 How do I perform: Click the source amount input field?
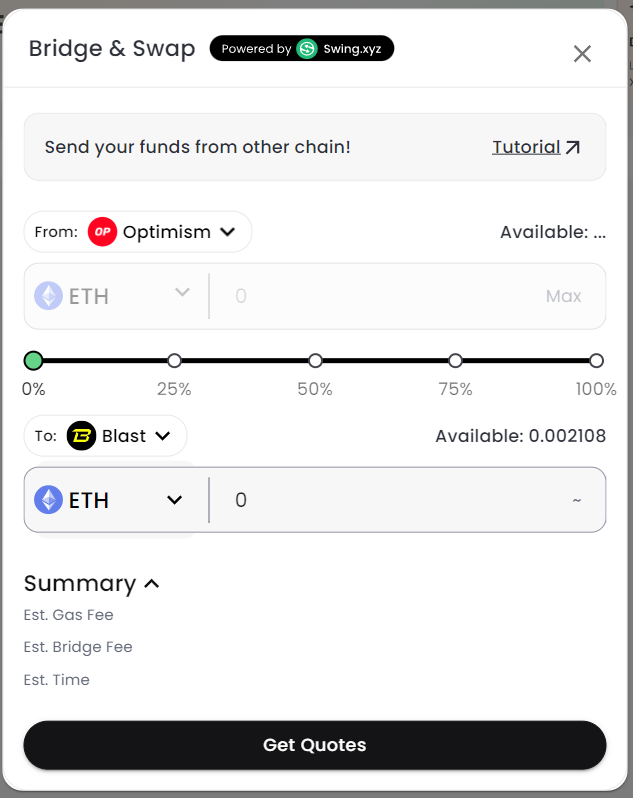[x=380, y=296]
